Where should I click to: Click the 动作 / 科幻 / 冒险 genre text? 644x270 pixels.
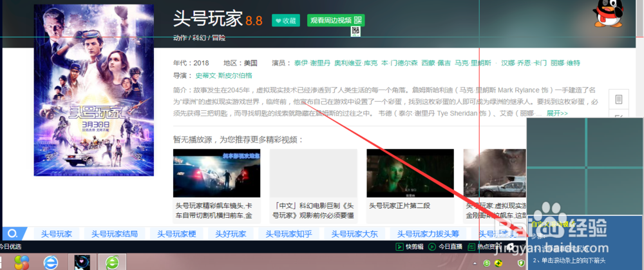pyautogui.click(x=199, y=38)
